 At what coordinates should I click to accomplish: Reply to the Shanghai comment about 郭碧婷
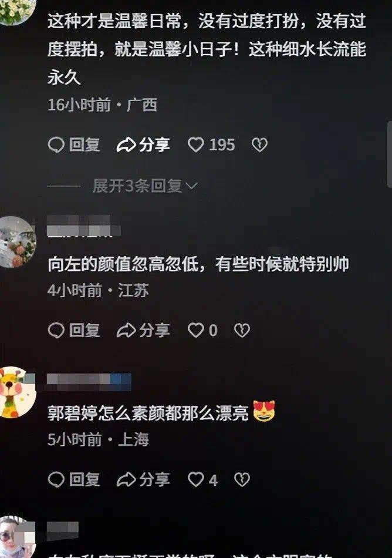pyautogui.click(x=74, y=480)
